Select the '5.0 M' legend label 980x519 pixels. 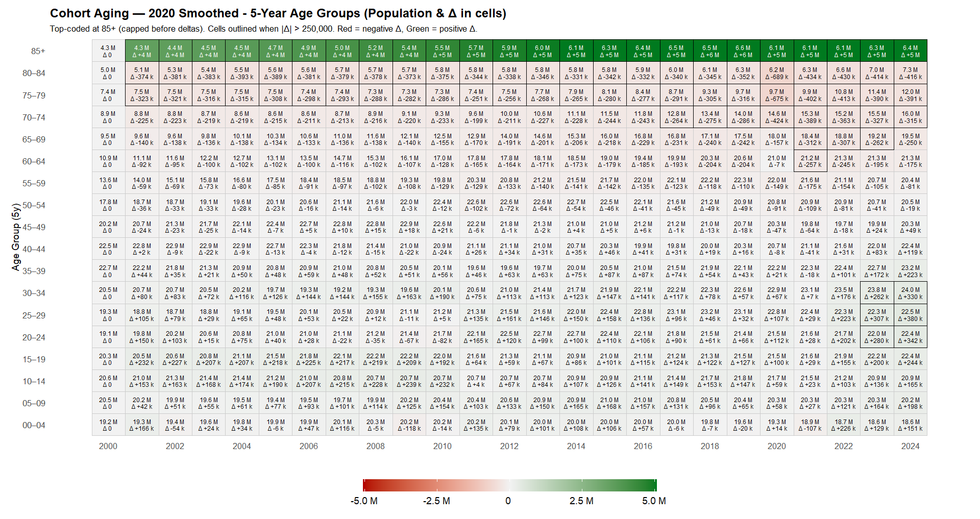(x=654, y=501)
